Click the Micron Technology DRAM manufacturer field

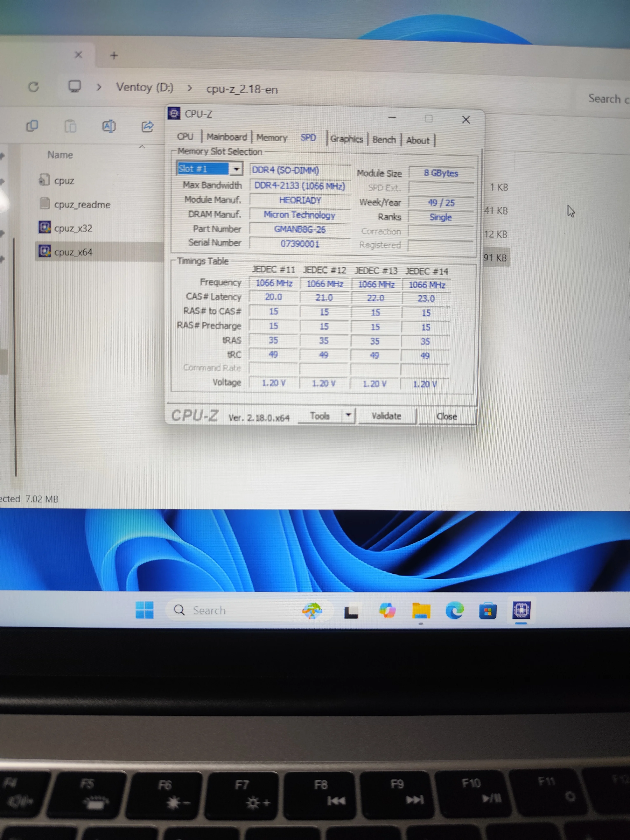(300, 215)
